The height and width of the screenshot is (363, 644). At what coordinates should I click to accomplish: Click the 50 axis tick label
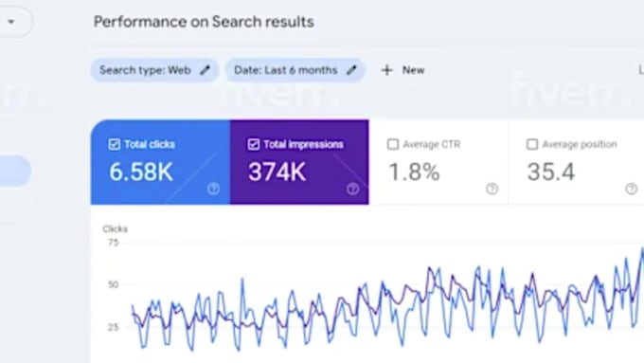click(x=114, y=284)
